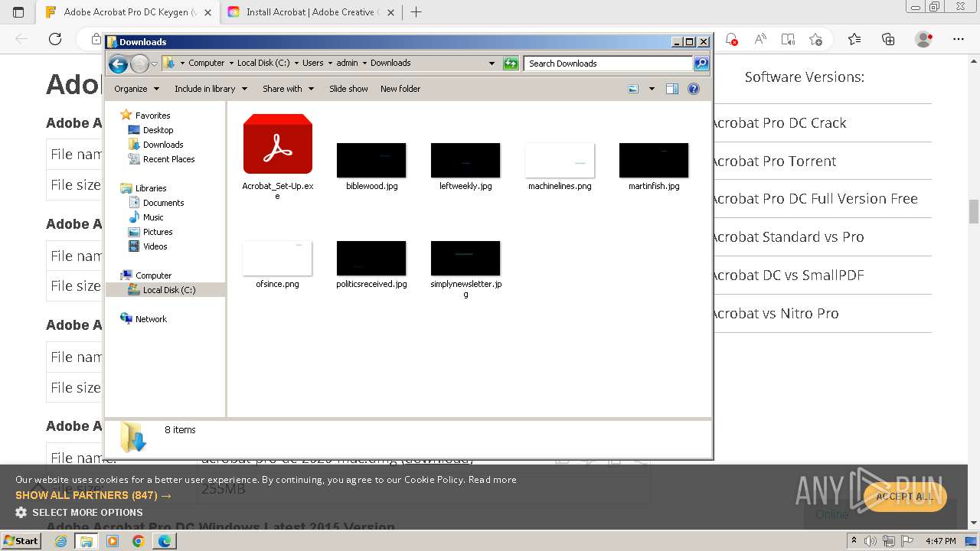Click the address bar refresh icon in Explorer
The width and height of the screenshot is (980, 551).
[511, 64]
